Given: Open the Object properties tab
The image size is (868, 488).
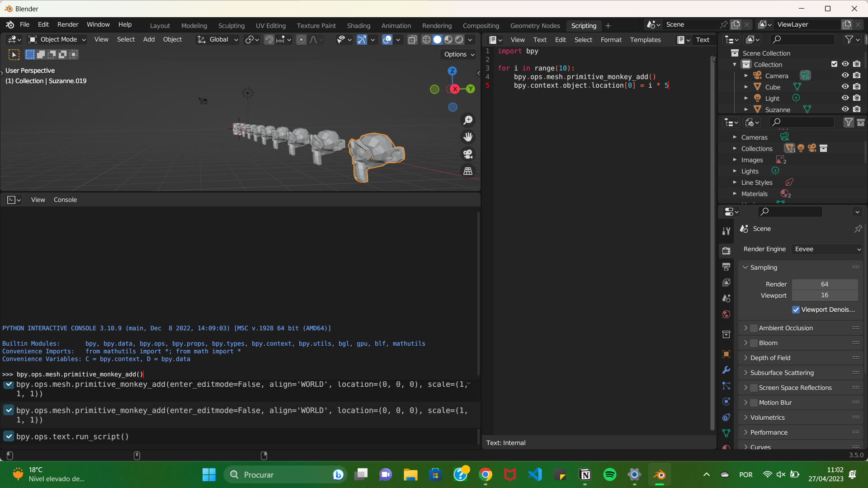Looking at the screenshot, I should (726, 354).
